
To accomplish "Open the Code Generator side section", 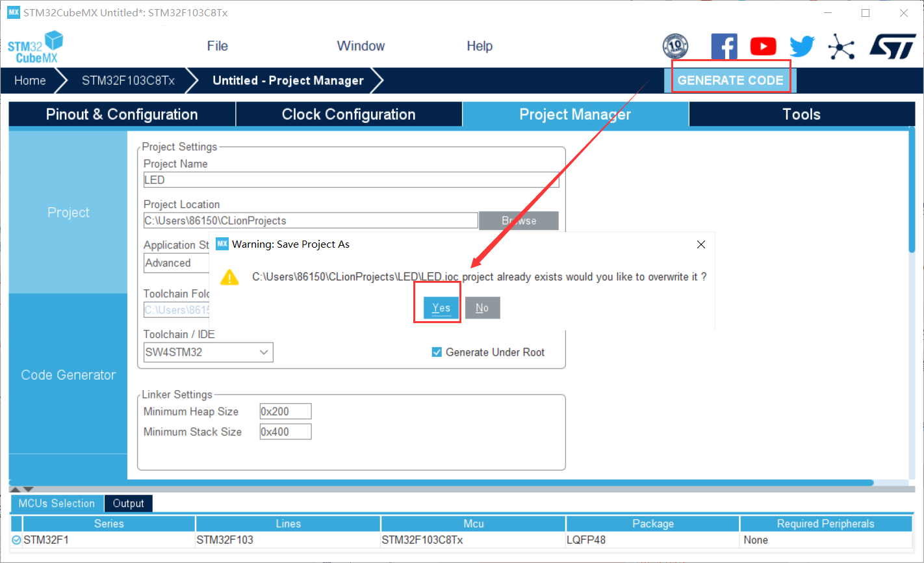I will (x=68, y=375).
